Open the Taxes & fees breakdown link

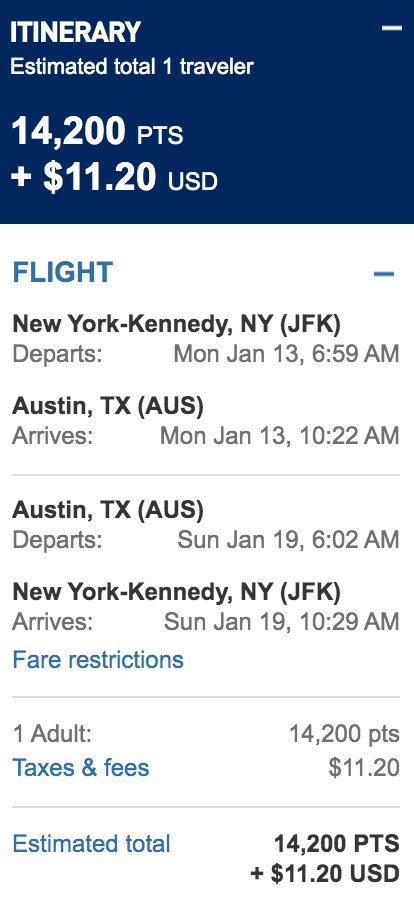click(81, 767)
